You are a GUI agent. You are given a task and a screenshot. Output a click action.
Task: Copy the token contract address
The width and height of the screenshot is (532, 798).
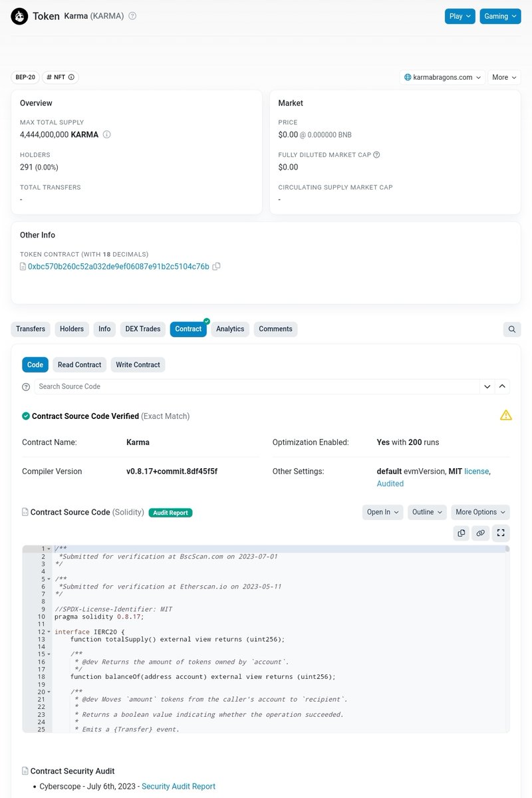click(x=217, y=267)
